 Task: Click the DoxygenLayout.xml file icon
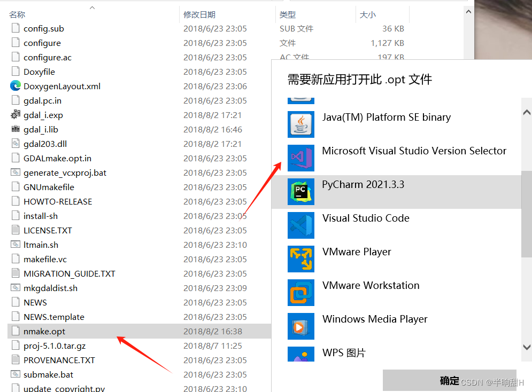click(x=15, y=86)
